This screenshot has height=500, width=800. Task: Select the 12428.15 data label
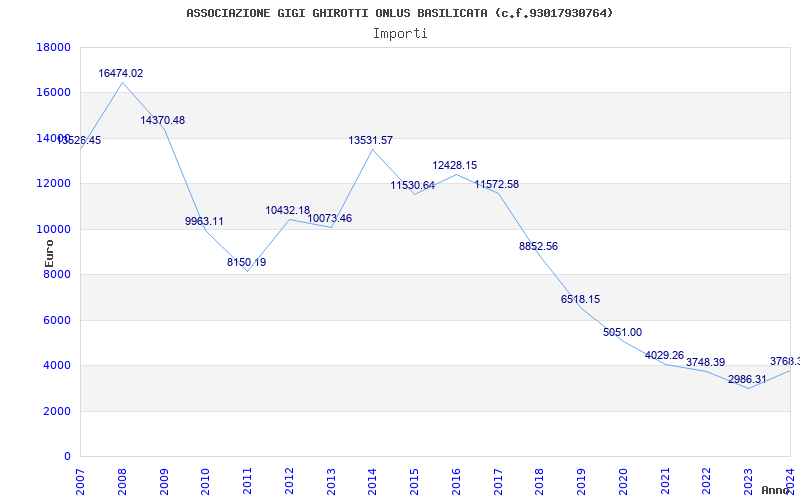coord(455,165)
